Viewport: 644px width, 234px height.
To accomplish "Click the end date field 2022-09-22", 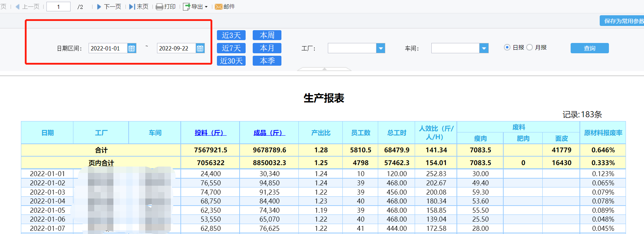I will tap(176, 48).
